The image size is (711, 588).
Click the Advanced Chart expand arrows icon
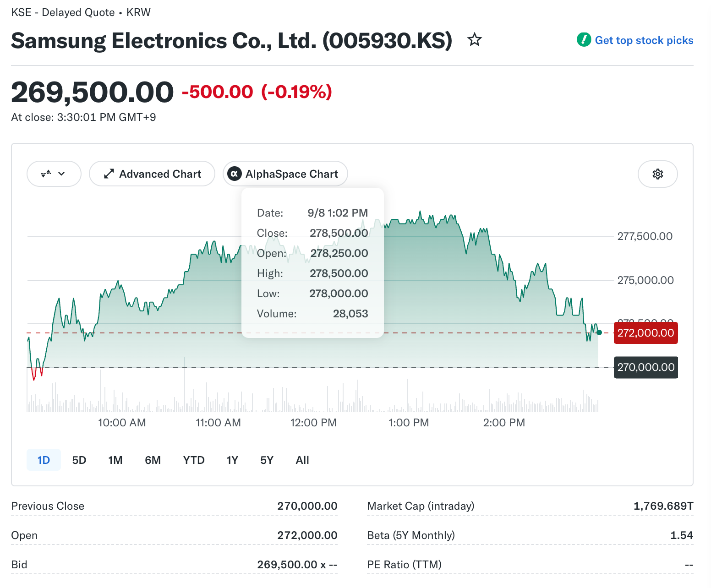point(109,174)
